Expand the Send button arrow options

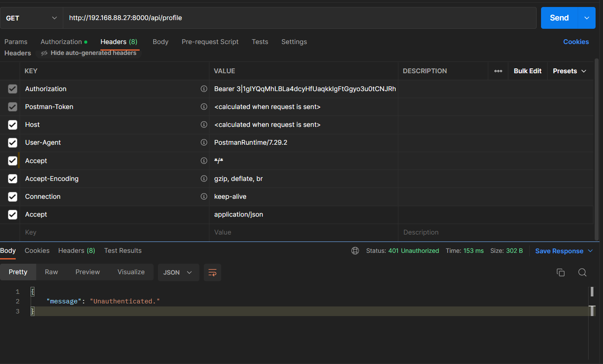(586, 18)
